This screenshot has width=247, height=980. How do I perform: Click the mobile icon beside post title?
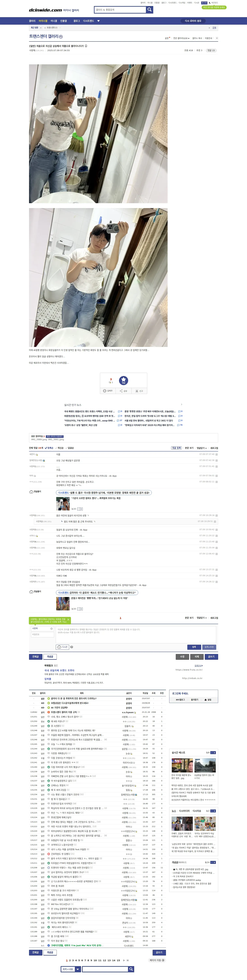click(86, 46)
